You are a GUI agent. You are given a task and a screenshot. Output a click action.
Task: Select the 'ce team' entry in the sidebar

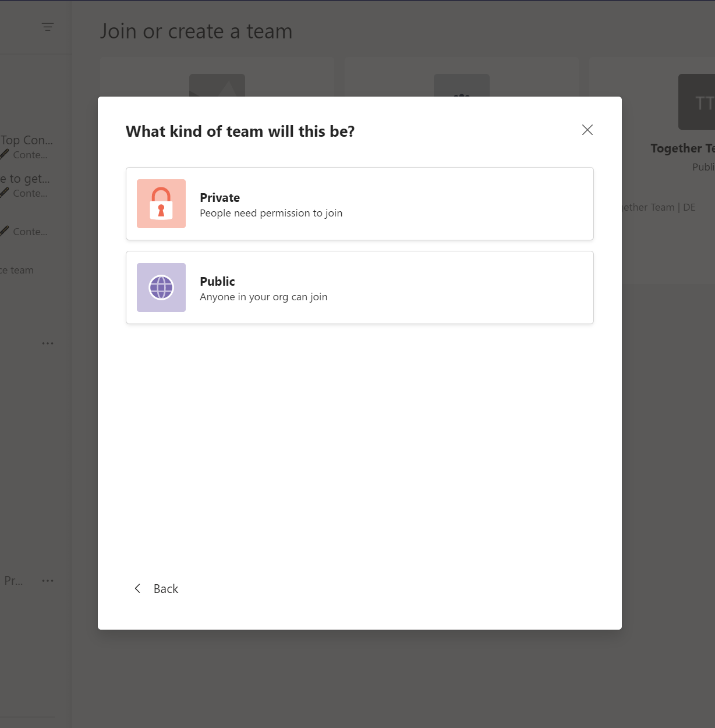[x=17, y=269]
